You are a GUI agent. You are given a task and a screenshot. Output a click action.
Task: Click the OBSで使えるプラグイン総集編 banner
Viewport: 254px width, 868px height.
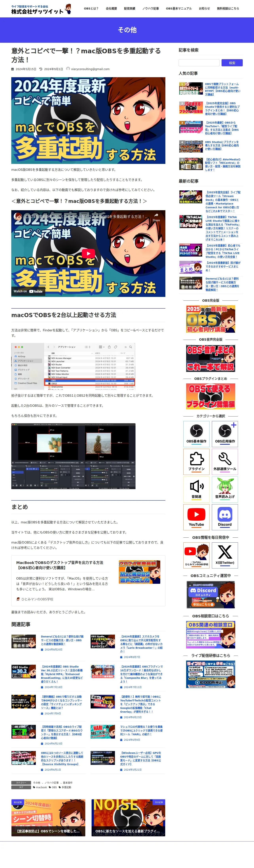[210, 396]
